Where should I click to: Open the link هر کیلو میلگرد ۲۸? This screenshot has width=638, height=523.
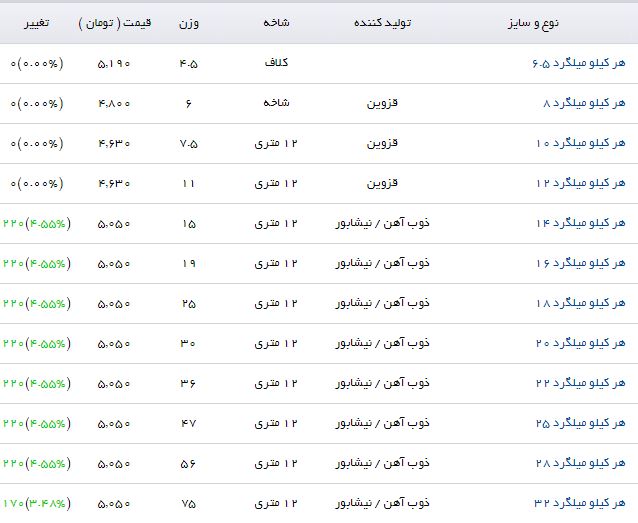tap(581, 463)
